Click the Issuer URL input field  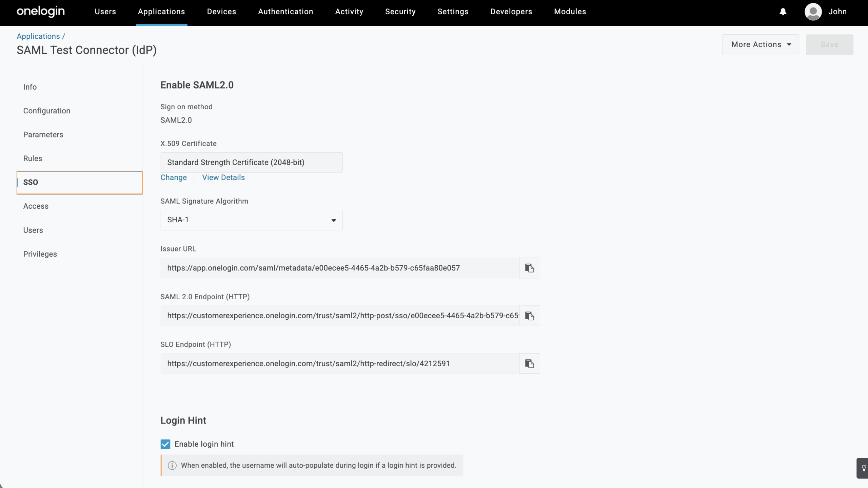pos(339,268)
